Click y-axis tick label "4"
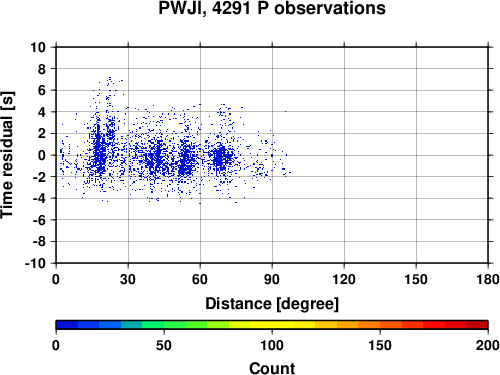 pyautogui.click(x=42, y=112)
